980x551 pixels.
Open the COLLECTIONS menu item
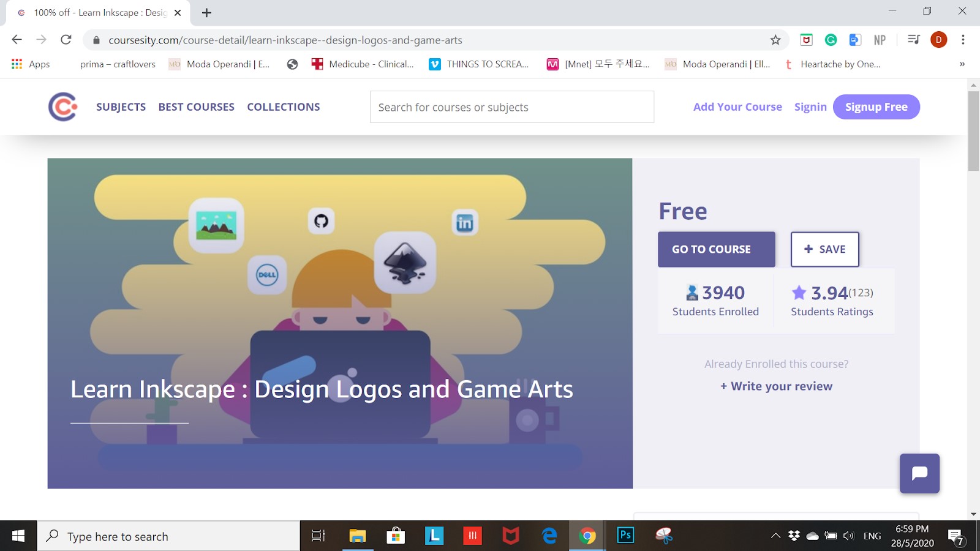(283, 107)
